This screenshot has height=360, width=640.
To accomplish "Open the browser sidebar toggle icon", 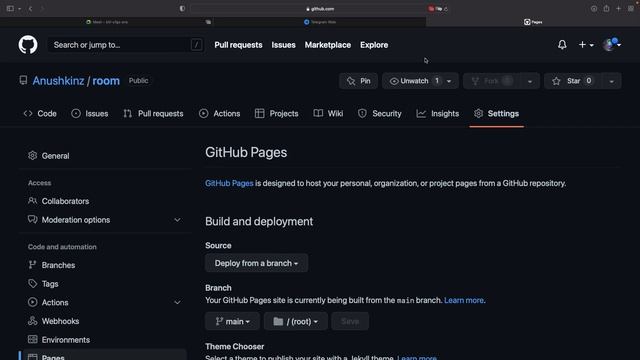I will [11, 9].
